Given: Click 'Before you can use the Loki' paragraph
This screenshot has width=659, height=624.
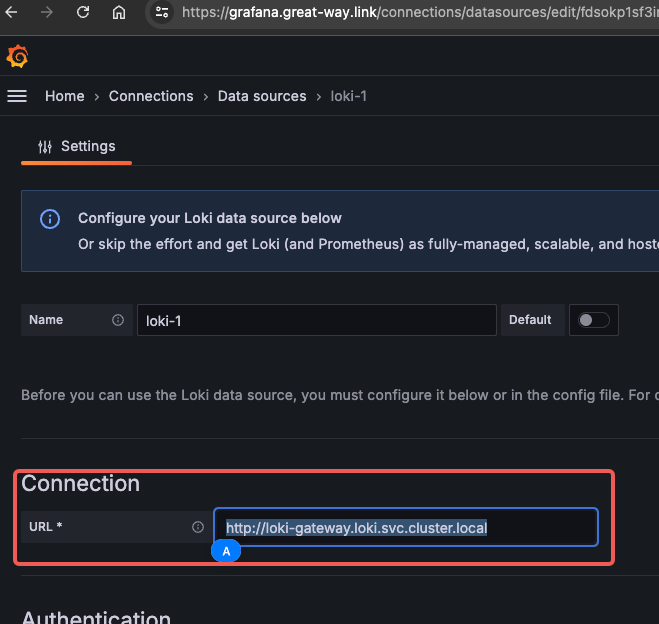Looking at the screenshot, I should point(340,395).
